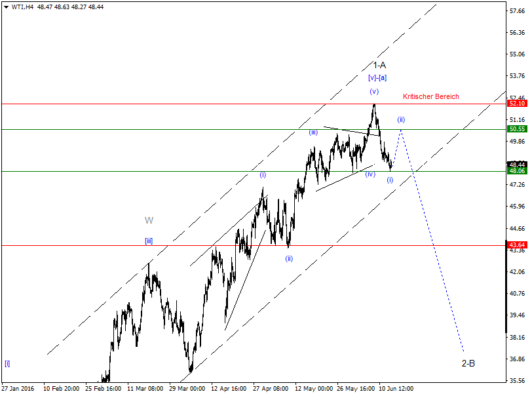The height and width of the screenshot is (396, 532).
Task: Select the red 43.64 price tag
Action: (x=518, y=243)
